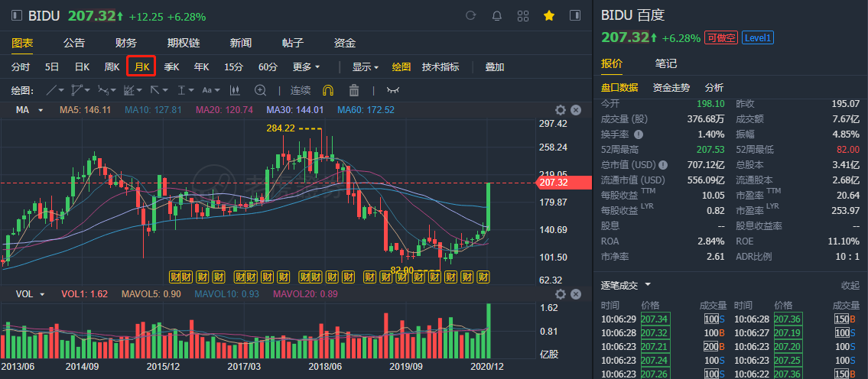Click the 叠加 overlay button

[x=495, y=66]
